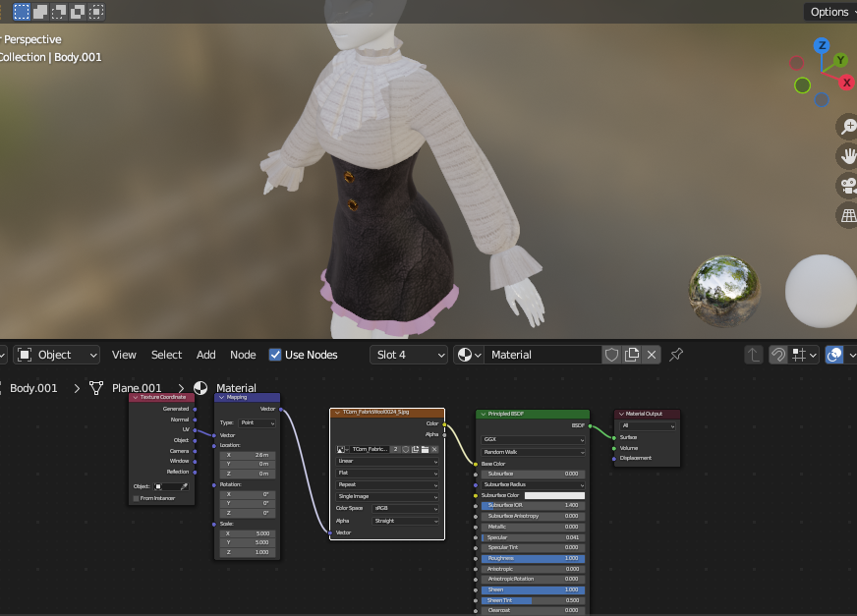Open the Random Walk subsurface method dropdown
This screenshot has height=616, width=857.
pos(534,452)
